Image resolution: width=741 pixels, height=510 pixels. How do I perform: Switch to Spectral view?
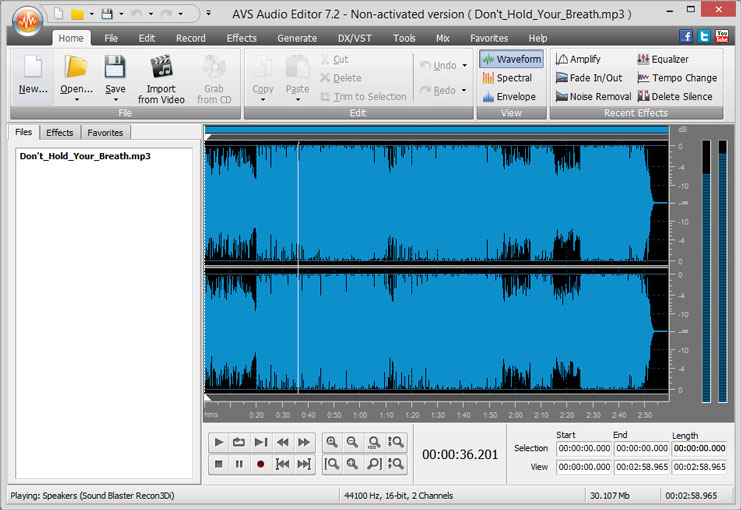(x=508, y=78)
